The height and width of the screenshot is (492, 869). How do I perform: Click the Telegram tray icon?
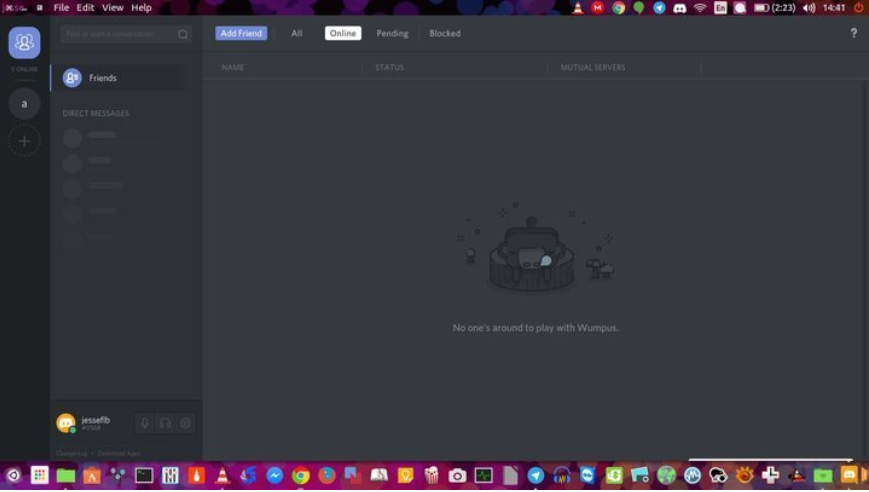[x=659, y=8]
